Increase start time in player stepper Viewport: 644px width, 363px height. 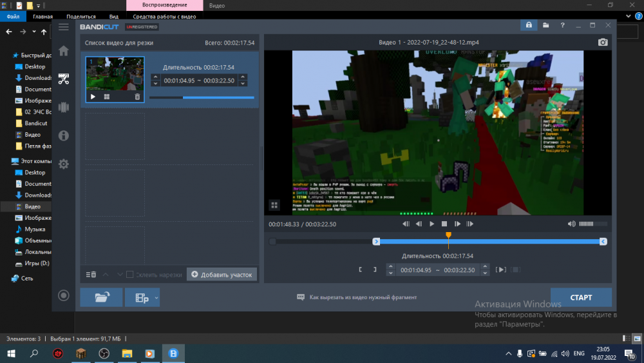point(391,267)
